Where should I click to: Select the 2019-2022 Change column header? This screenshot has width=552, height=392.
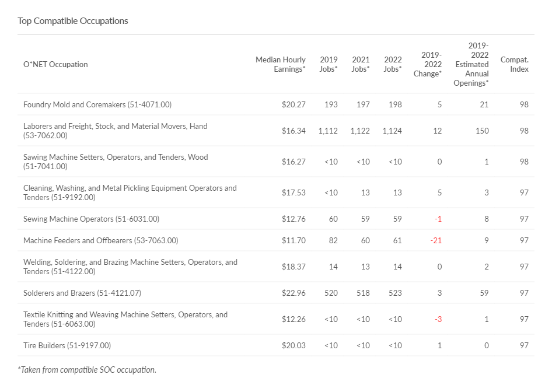click(x=428, y=64)
